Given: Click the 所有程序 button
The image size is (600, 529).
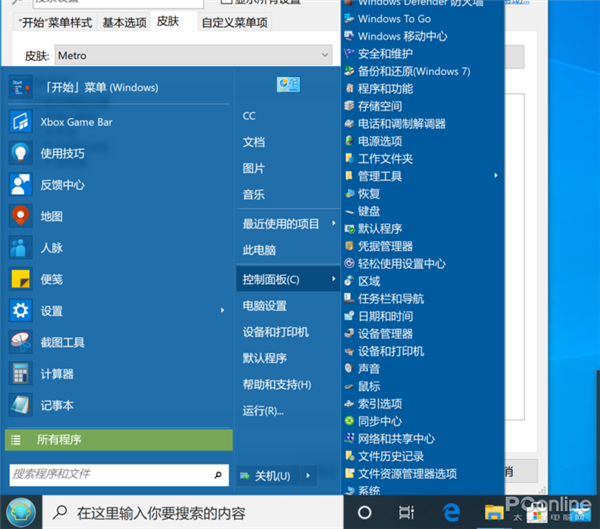Looking at the screenshot, I should [x=119, y=439].
